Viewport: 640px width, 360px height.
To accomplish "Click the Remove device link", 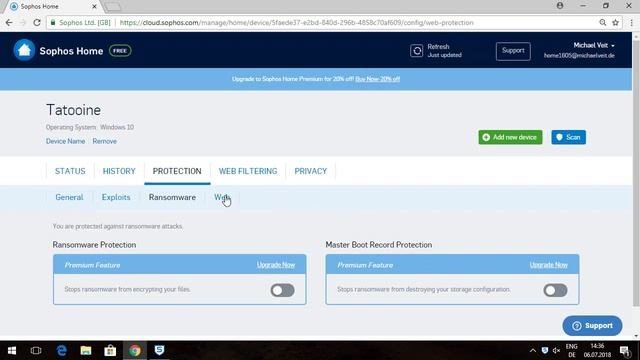I will point(104,141).
